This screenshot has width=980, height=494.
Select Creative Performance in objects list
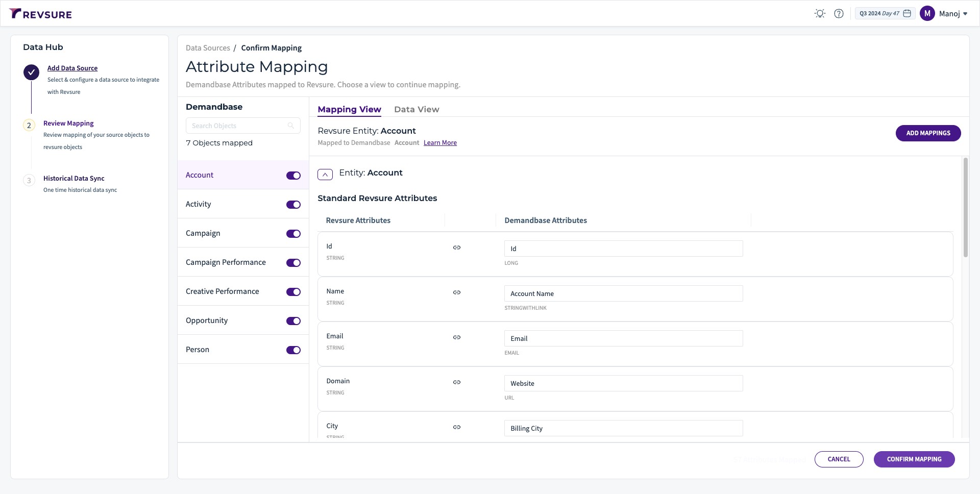pyautogui.click(x=243, y=291)
